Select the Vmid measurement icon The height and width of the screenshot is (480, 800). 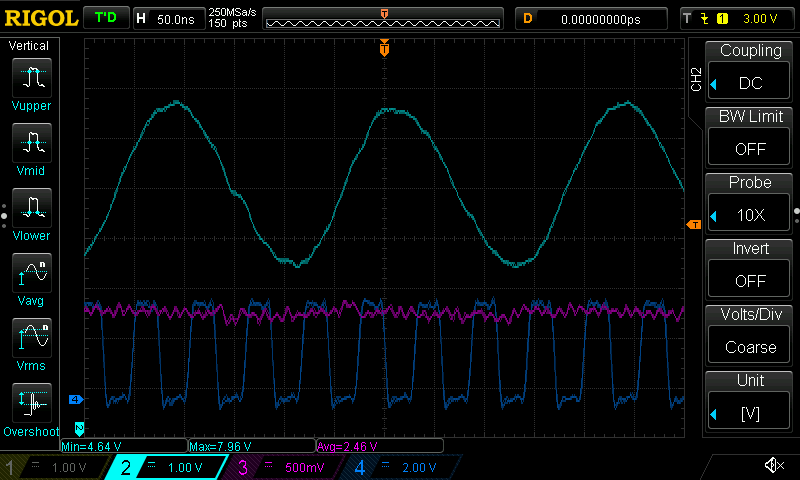pyautogui.click(x=32, y=145)
